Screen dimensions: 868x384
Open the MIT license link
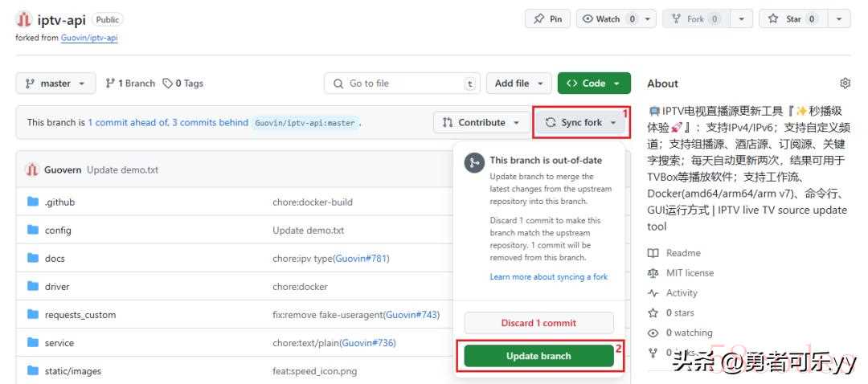[690, 273]
